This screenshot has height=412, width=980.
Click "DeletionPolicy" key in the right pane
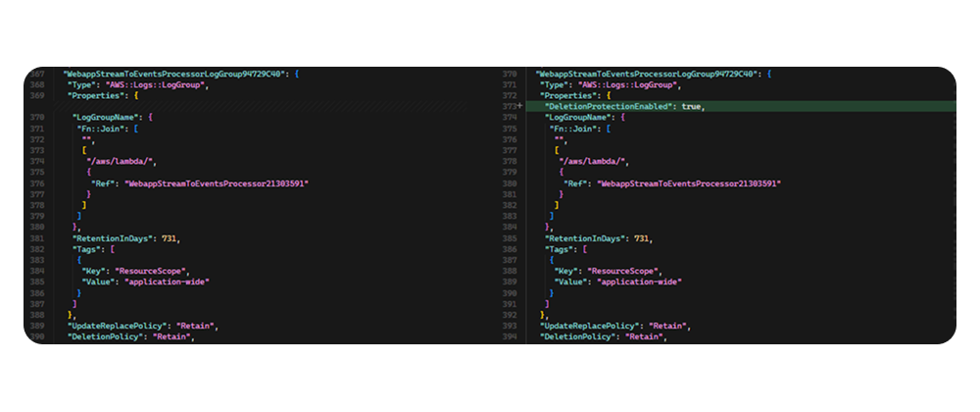[x=577, y=336]
